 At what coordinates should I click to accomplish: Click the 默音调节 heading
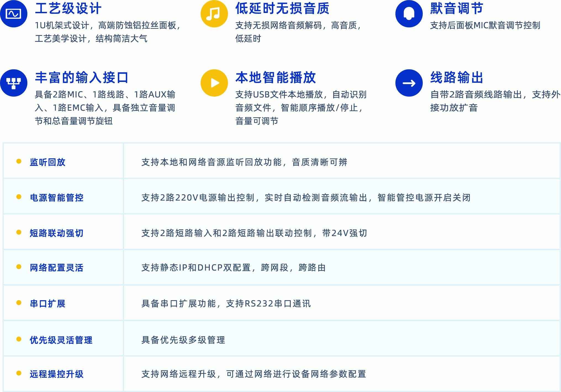(457, 8)
